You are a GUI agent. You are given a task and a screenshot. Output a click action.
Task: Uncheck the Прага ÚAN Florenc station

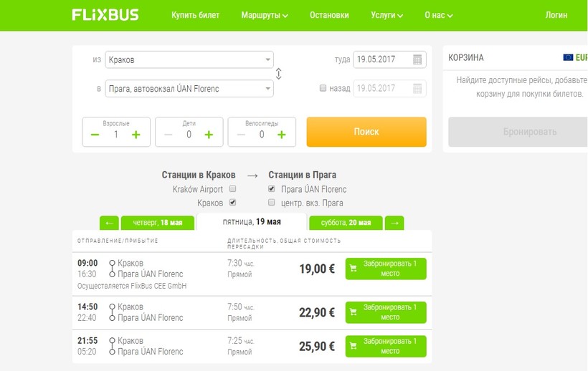(x=271, y=190)
